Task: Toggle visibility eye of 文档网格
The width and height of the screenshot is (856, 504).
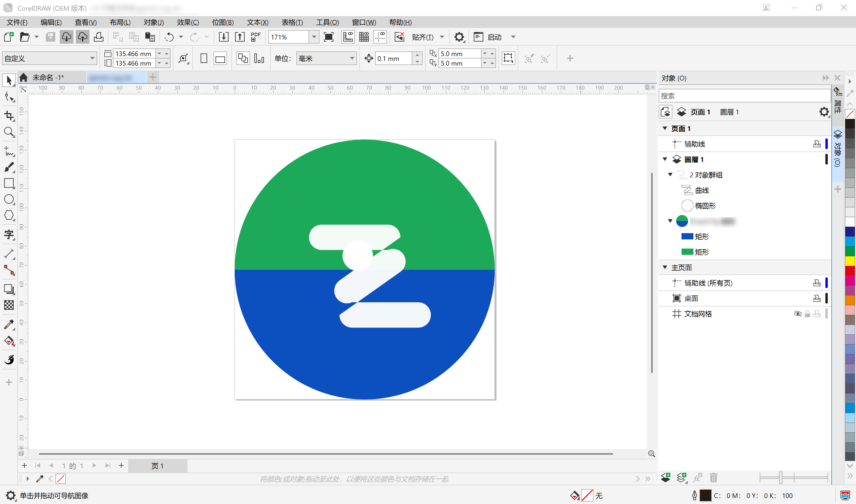Action: point(797,314)
